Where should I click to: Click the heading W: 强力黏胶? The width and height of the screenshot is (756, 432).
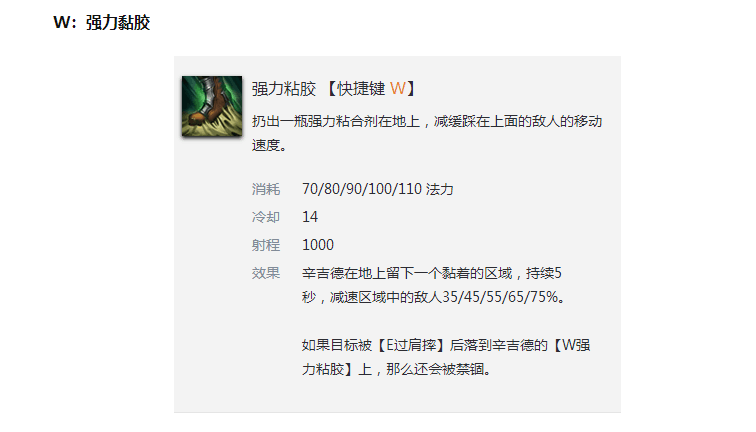[x=102, y=23]
